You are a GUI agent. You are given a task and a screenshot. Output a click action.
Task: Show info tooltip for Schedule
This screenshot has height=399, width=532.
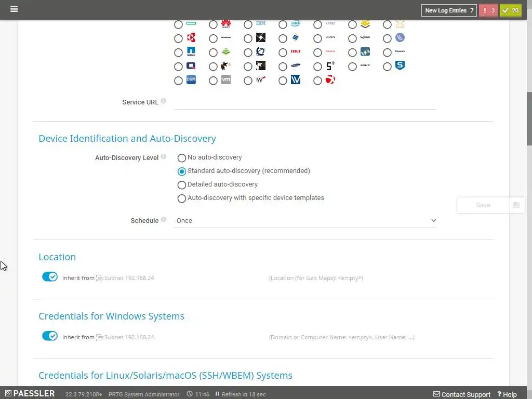pyautogui.click(x=164, y=220)
